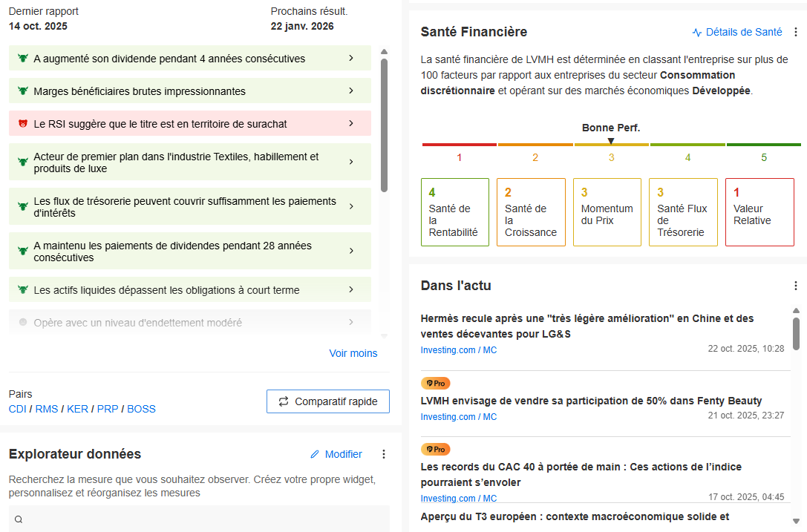Expand Marges bénéficiaires brutes impressionnantes chevron
The height and width of the screenshot is (532, 807).
pyautogui.click(x=351, y=91)
